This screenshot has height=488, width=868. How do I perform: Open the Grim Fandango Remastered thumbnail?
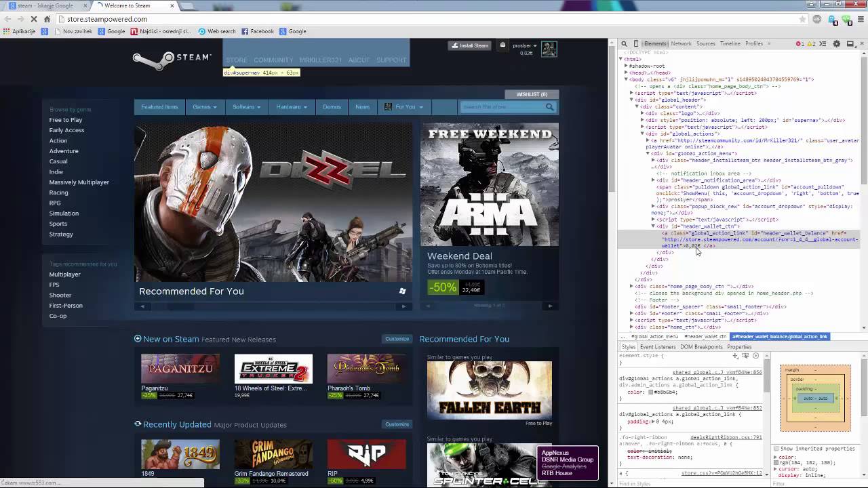[273, 454]
